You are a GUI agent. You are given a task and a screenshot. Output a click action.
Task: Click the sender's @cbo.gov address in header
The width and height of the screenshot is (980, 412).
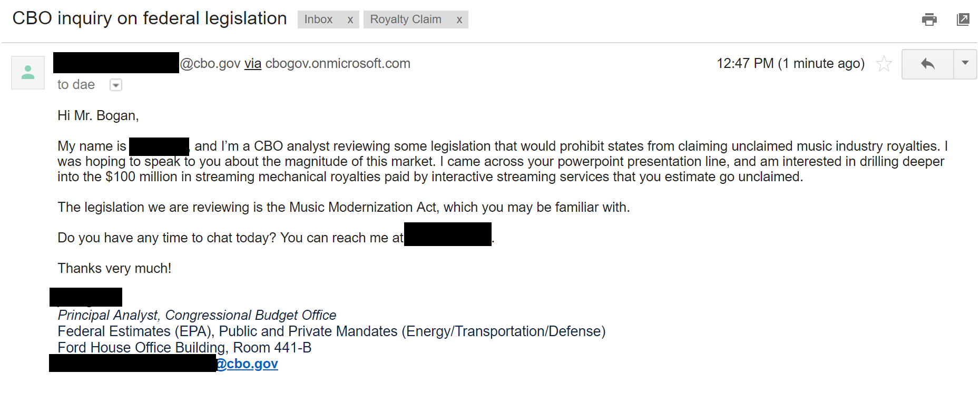point(210,64)
